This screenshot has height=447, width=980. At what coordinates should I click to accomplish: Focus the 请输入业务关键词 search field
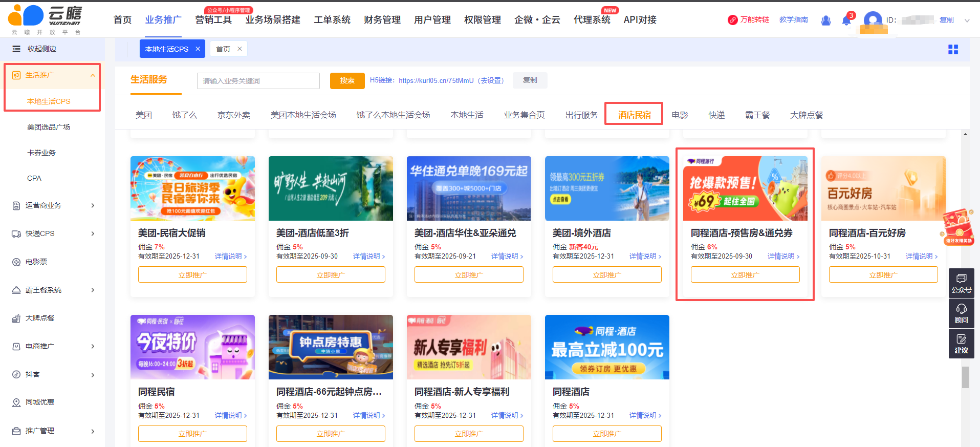pos(258,81)
